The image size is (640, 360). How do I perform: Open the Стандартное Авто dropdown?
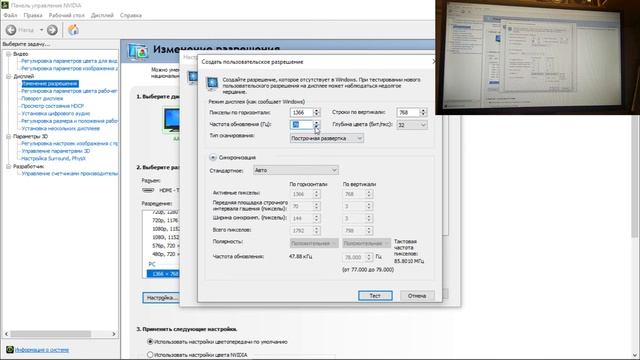point(296,170)
